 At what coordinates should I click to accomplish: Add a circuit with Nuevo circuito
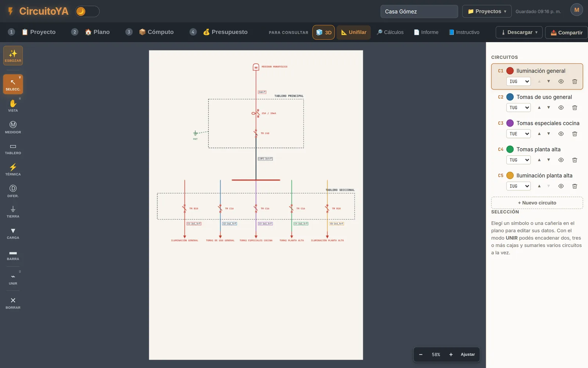[537, 203]
